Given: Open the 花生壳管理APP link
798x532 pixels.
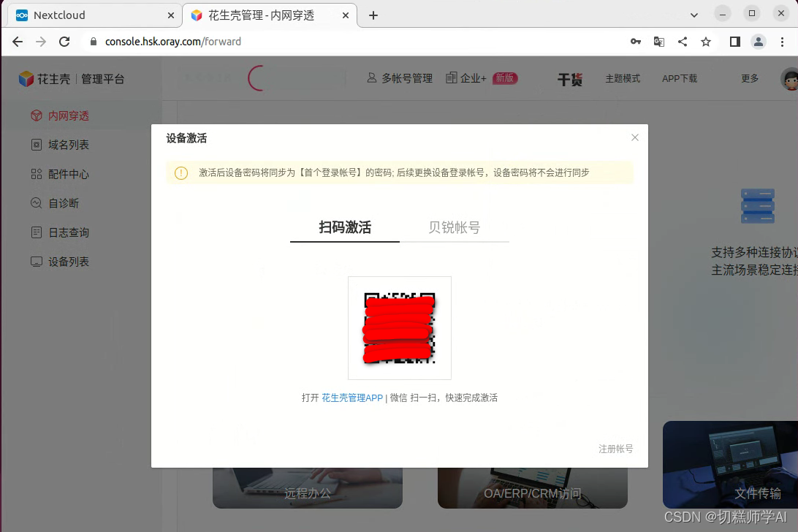Looking at the screenshot, I should pyautogui.click(x=351, y=398).
